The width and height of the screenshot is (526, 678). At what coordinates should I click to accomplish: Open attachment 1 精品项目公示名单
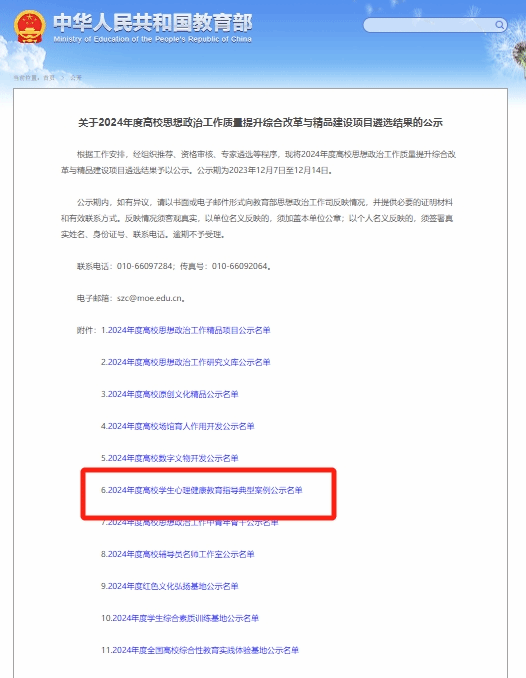(x=186, y=330)
